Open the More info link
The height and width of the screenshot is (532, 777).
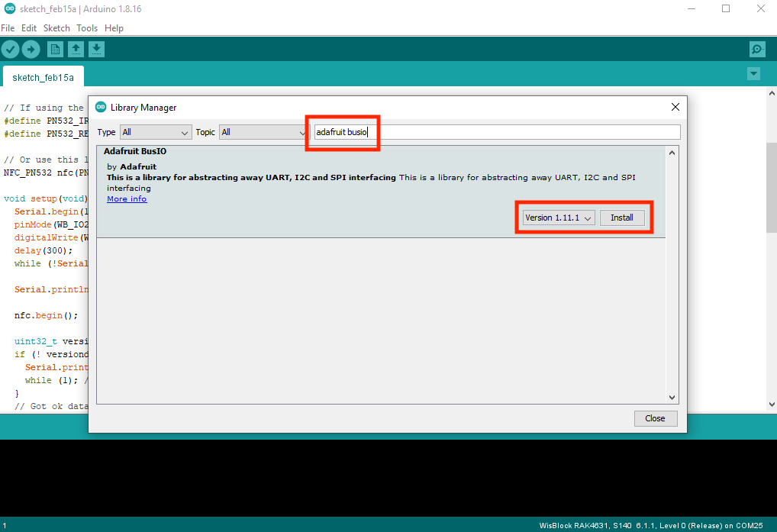[127, 199]
